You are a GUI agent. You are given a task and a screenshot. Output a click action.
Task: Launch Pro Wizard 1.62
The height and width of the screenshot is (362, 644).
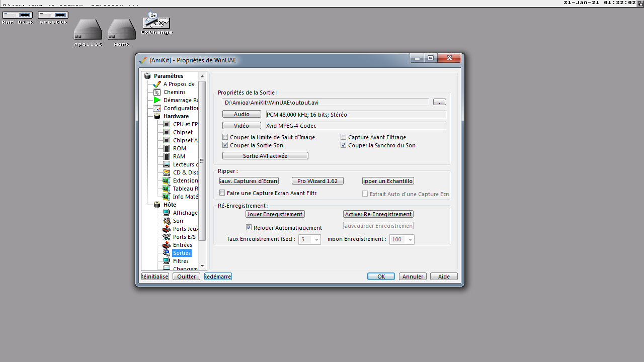point(317,181)
